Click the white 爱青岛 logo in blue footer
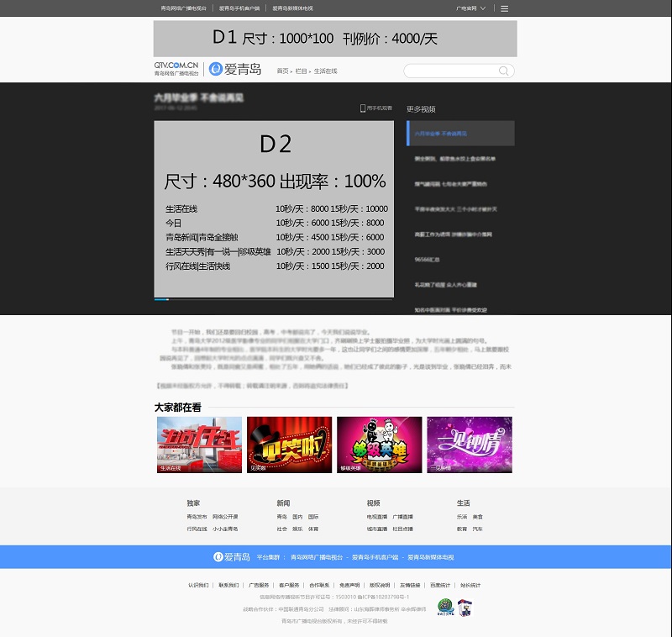672x637 pixels. 232,557
